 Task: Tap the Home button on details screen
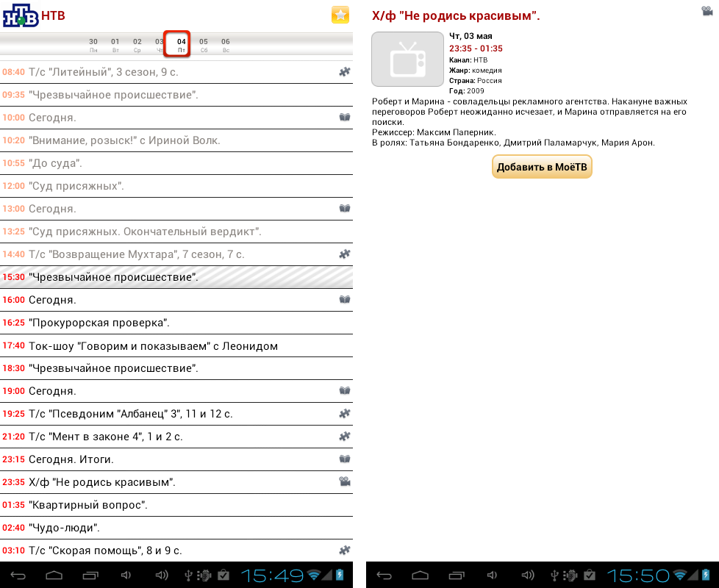pyautogui.click(x=420, y=576)
